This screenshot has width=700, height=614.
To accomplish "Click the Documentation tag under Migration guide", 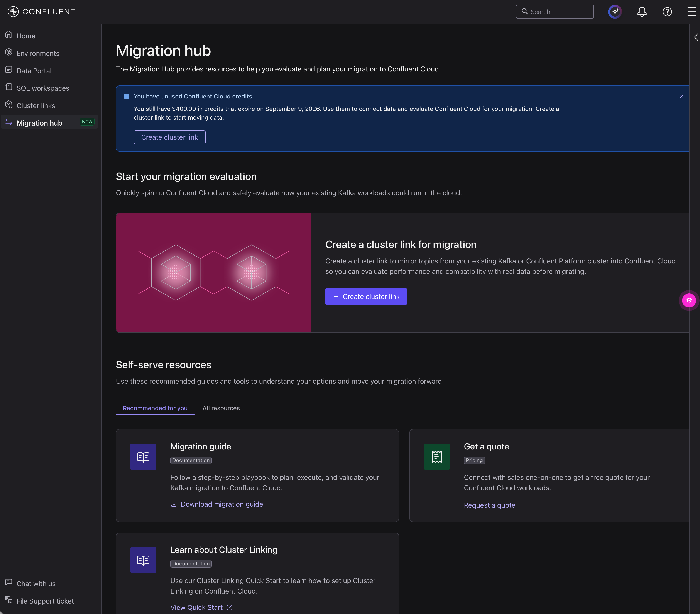I will 191,460.
